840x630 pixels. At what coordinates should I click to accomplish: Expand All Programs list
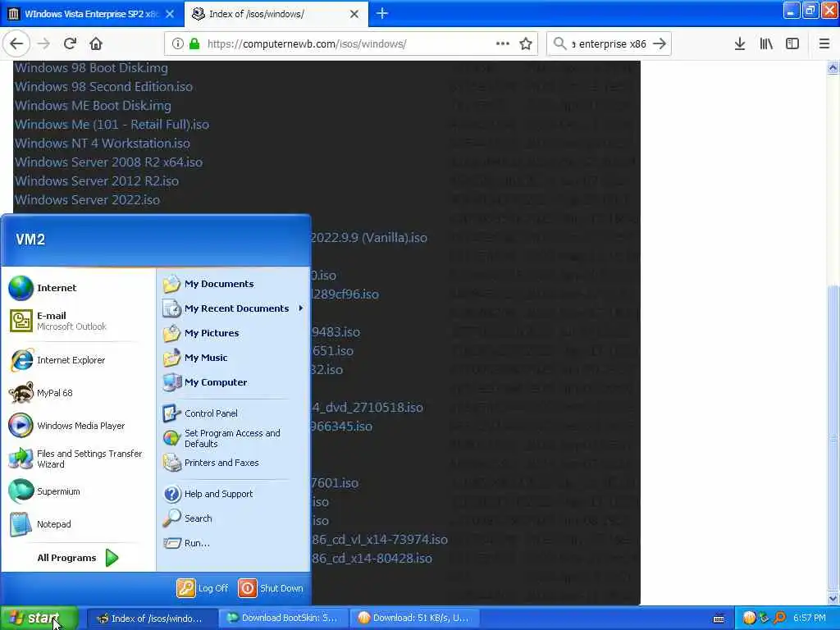[x=78, y=558]
